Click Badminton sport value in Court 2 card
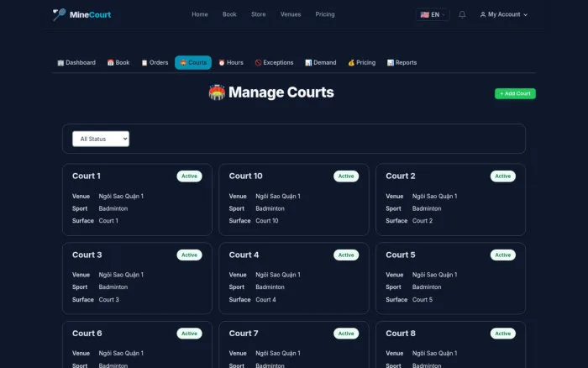Image resolution: width=588 pixels, height=368 pixels. tap(427, 208)
